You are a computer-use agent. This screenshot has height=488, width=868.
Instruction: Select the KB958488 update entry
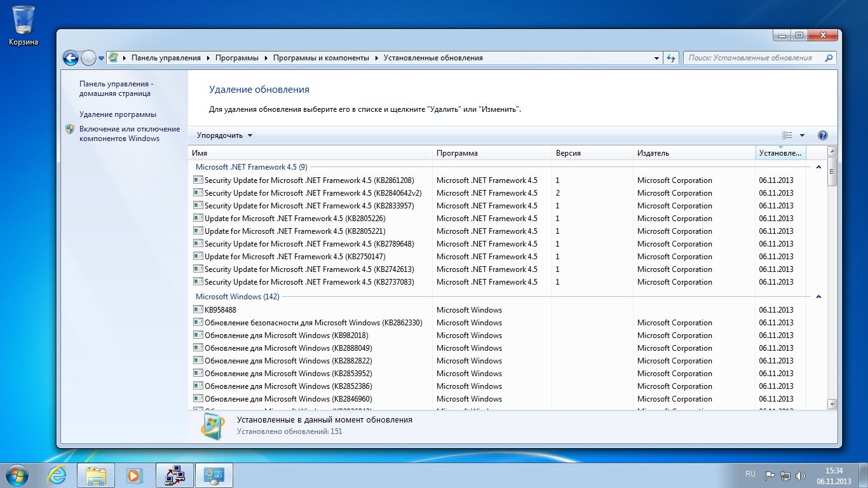498,310
